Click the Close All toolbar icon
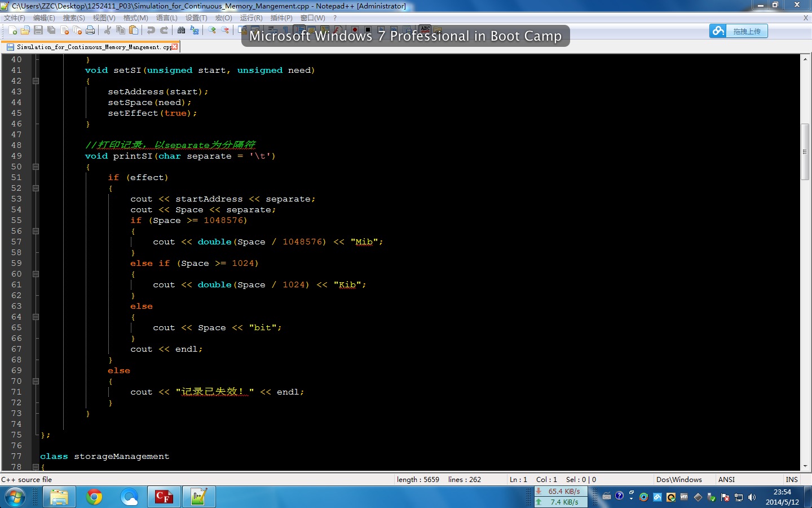Image resolution: width=812 pixels, height=508 pixels. click(x=77, y=30)
